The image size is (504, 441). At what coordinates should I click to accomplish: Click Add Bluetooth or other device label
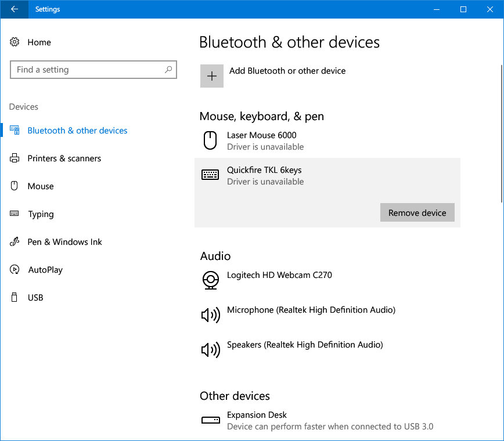tap(287, 71)
